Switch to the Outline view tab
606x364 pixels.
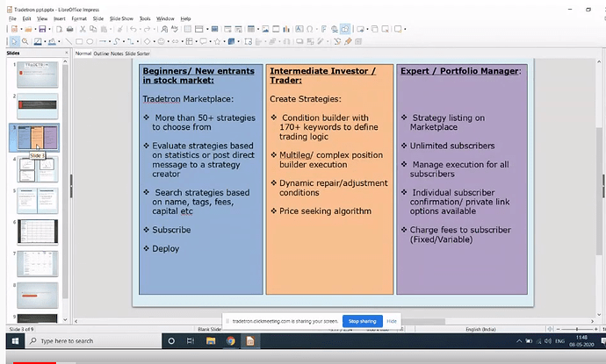tap(101, 54)
